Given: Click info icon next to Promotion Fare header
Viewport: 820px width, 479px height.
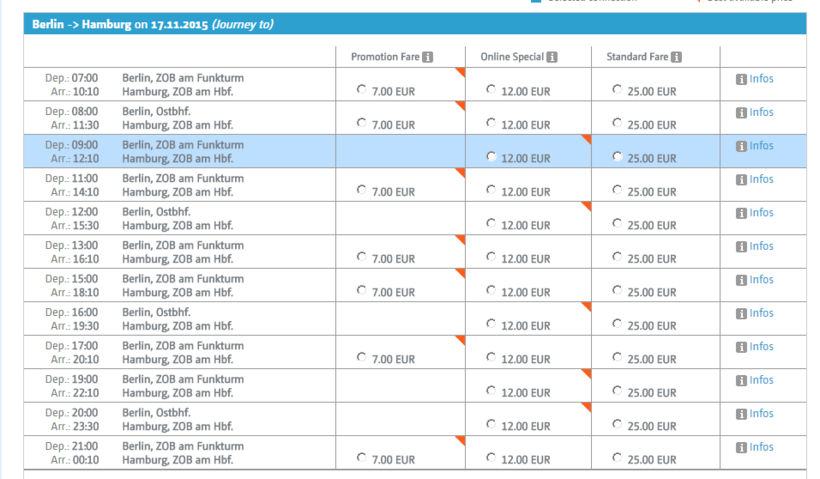Looking at the screenshot, I should coord(427,57).
